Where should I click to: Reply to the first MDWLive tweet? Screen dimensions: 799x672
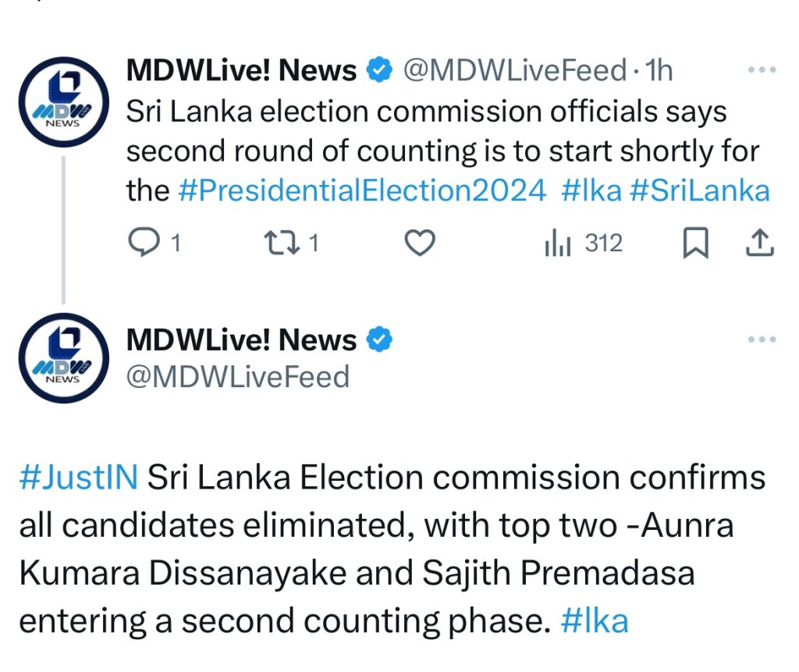pyautogui.click(x=143, y=244)
